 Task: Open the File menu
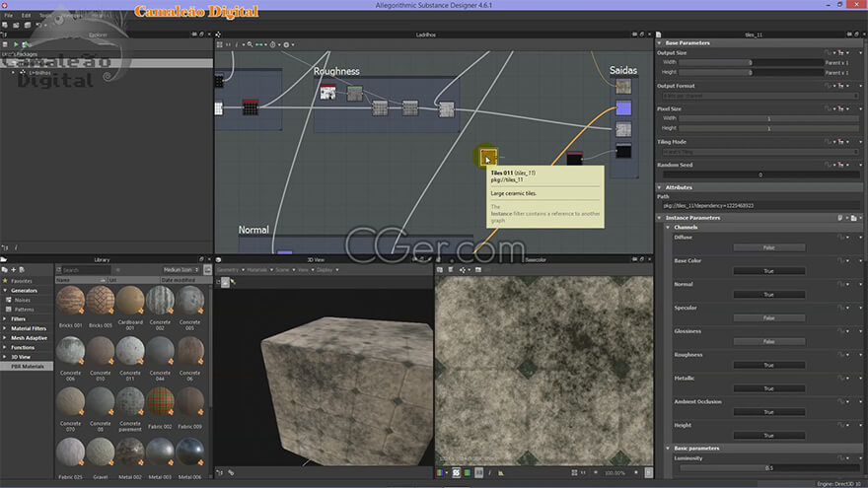click(9, 16)
